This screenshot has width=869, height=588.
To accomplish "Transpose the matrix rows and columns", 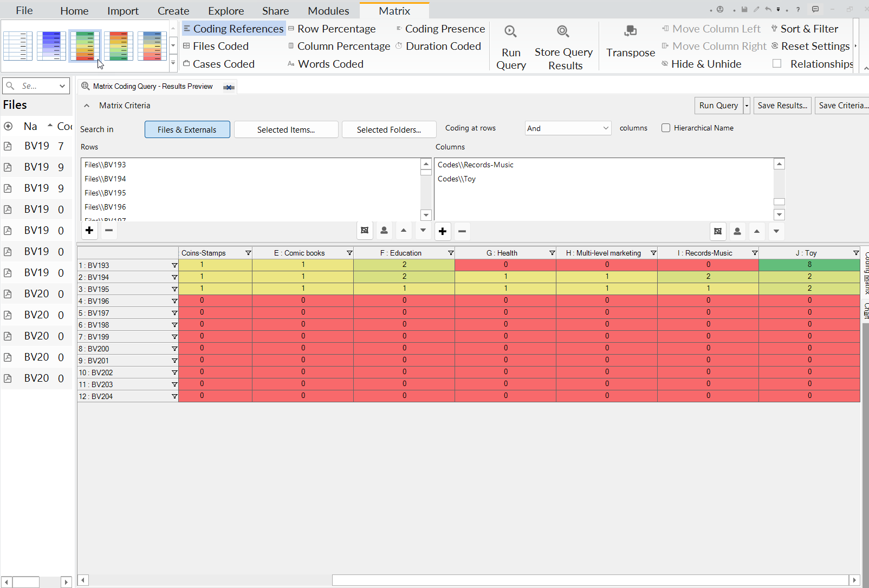I will tap(630, 42).
